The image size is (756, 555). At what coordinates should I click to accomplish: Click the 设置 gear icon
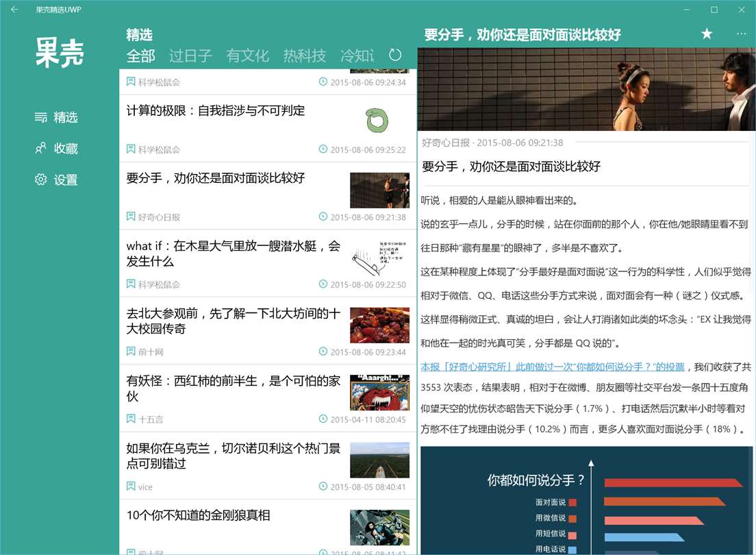pyautogui.click(x=40, y=180)
